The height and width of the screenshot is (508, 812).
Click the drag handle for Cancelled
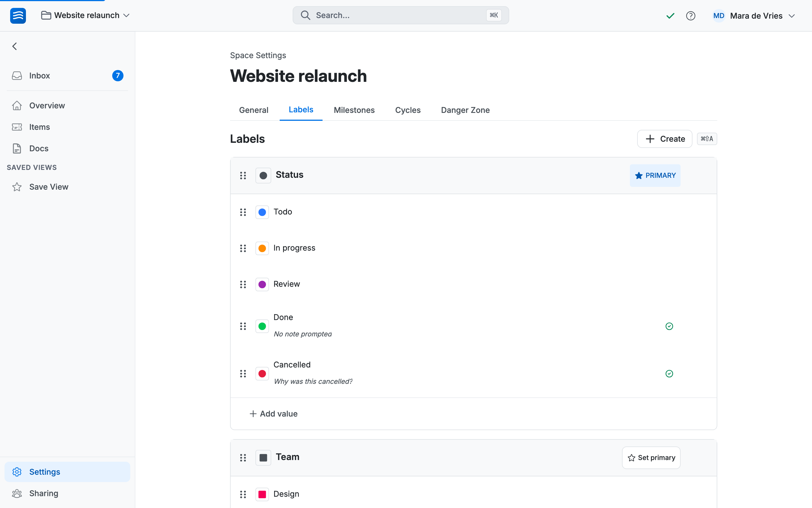tap(243, 374)
